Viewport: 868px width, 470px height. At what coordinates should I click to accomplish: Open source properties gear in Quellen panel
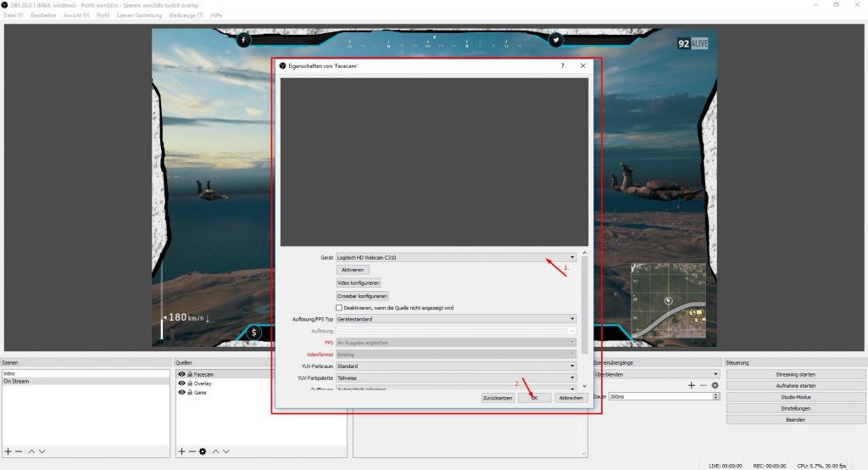point(203,451)
